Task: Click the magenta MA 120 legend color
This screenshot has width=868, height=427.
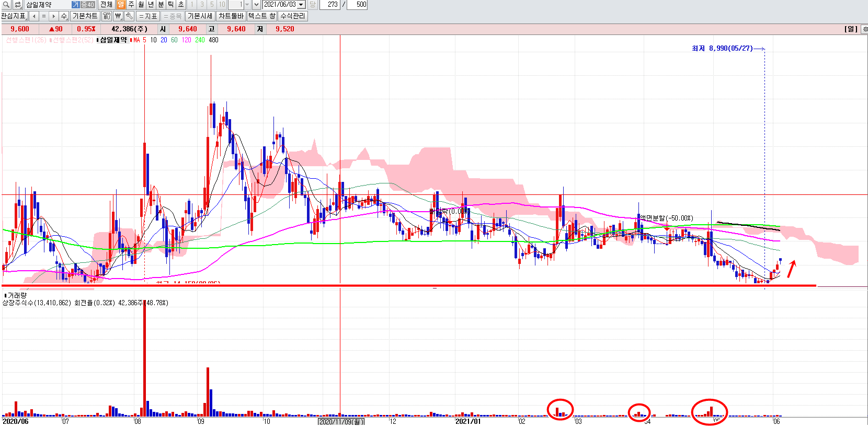Action: pyautogui.click(x=186, y=40)
